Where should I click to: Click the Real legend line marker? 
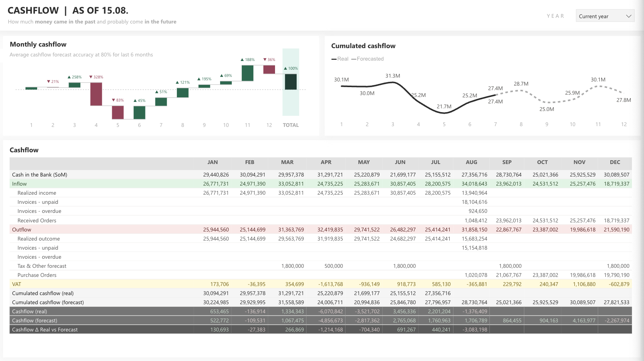[x=334, y=59]
